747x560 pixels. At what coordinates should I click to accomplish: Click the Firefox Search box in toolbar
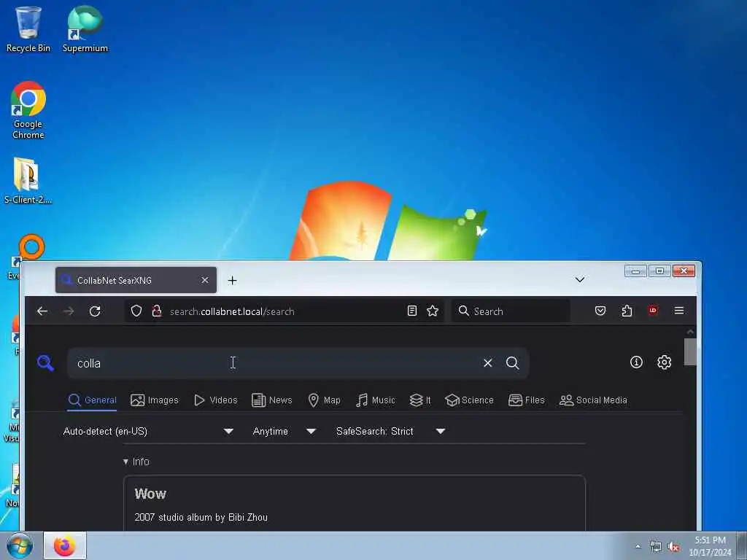(510, 311)
